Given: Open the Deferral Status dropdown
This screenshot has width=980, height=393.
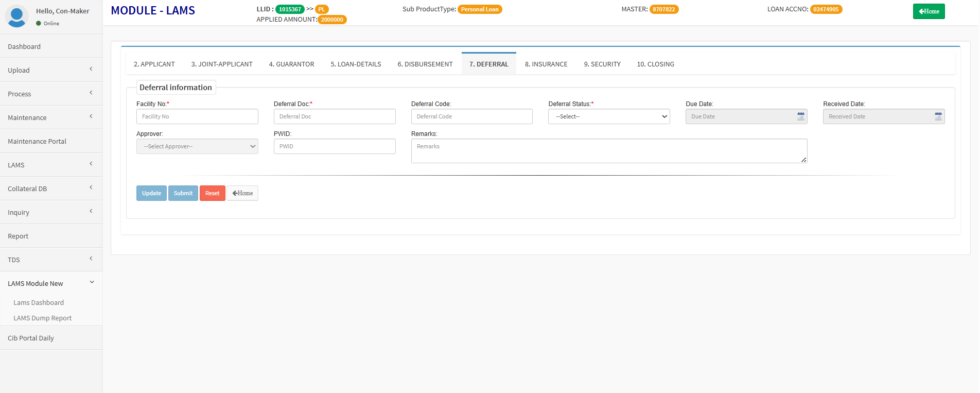Looking at the screenshot, I should pyautogui.click(x=608, y=116).
